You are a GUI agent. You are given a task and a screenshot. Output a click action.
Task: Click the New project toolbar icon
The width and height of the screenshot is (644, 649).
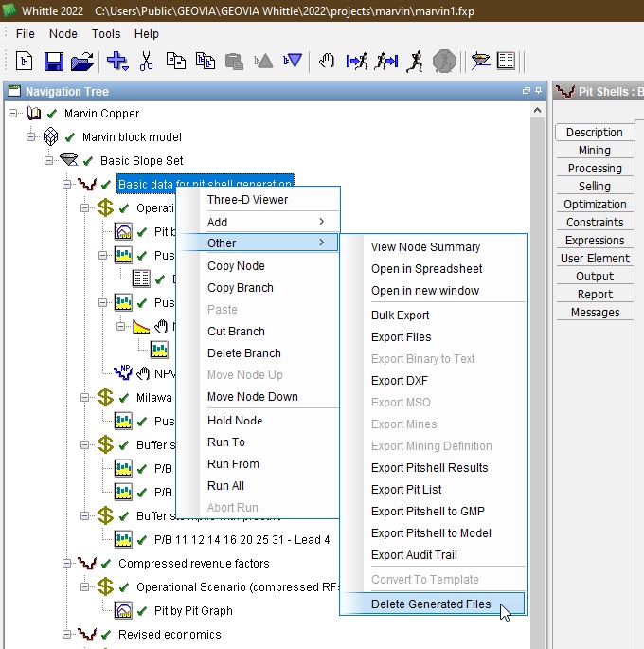24,62
